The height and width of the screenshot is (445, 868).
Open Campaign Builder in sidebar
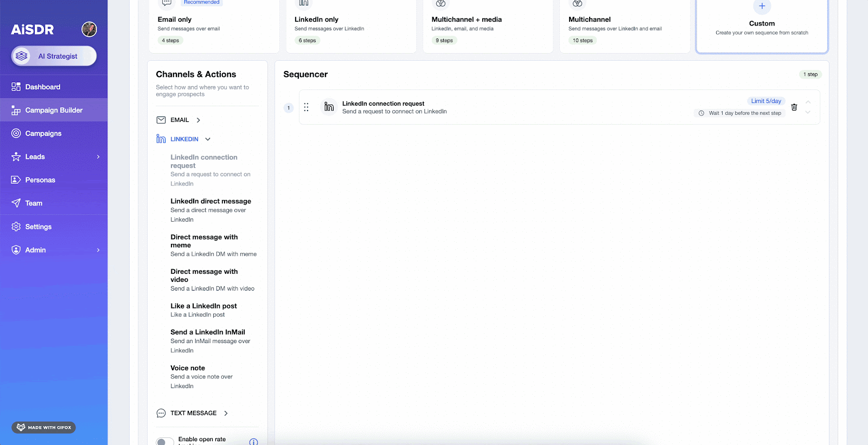tap(54, 110)
